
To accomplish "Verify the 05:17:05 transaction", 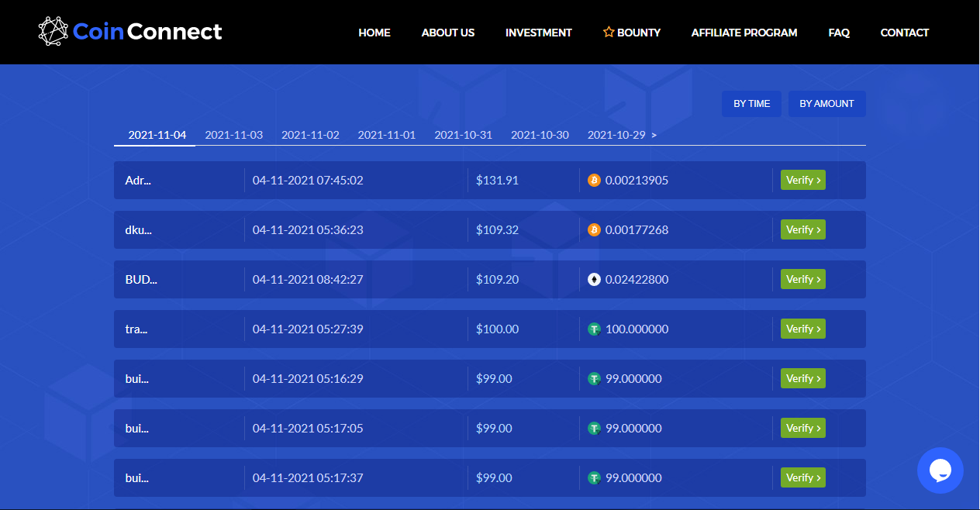I will pos(803,428).
